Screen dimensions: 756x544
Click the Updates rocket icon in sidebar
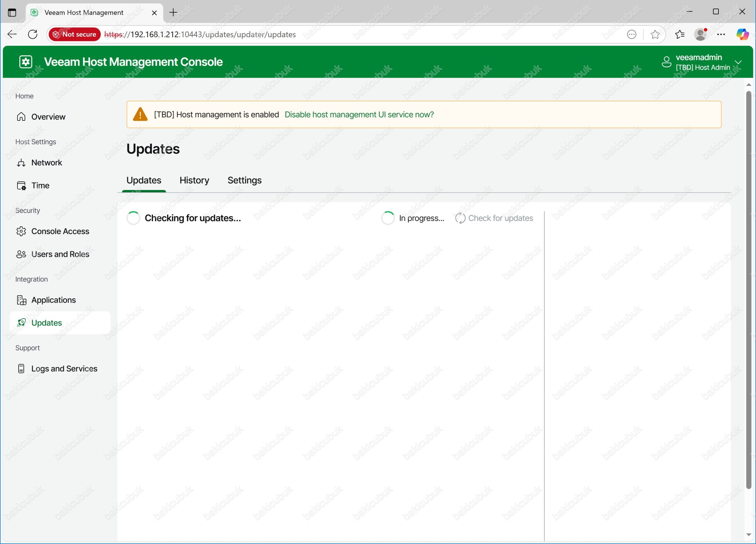tap(21, 323)
